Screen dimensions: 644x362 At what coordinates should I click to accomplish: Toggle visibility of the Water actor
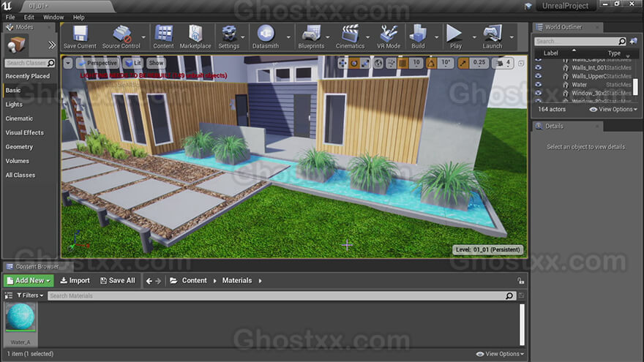click(x=539, y=85)
